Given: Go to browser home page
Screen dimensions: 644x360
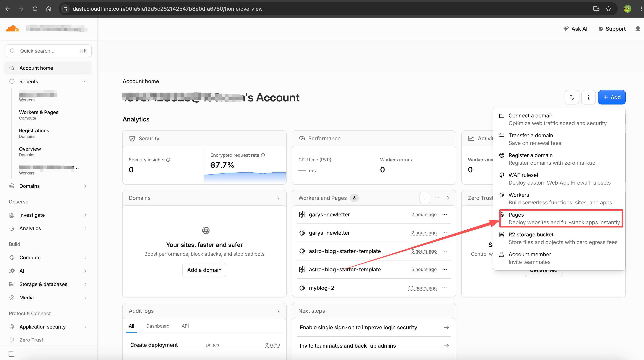Looking at the screenshot, I should click(49, 9).
